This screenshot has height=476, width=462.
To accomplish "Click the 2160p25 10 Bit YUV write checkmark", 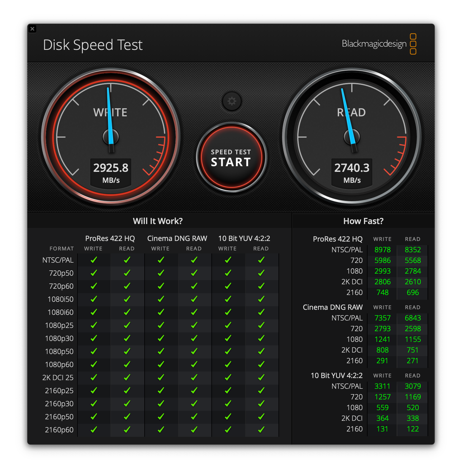I will 228,391.
